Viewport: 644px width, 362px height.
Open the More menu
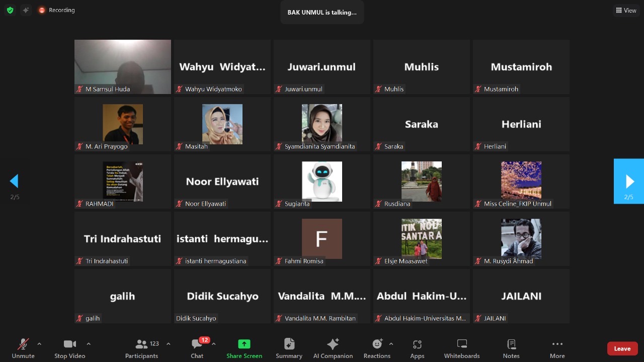click(x=557, y=348)
